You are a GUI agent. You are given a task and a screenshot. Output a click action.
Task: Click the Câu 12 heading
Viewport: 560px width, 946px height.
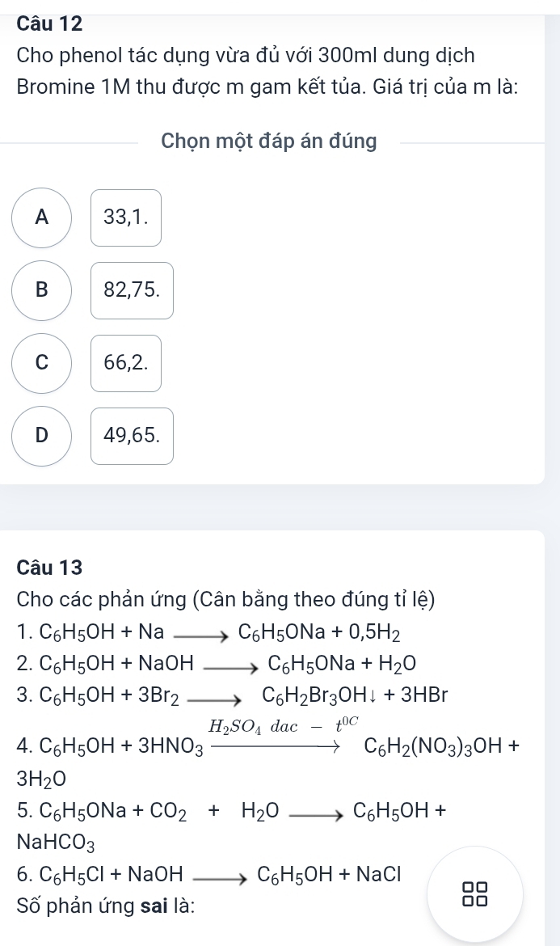tap(50, 24)
